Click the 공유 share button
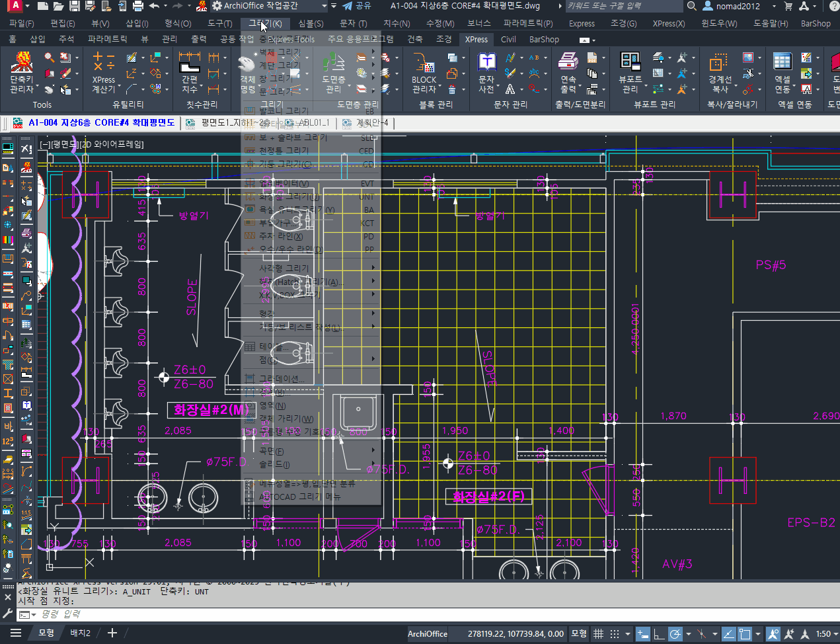The width and height of the screenshot is (840, 644). click(357, 6)
